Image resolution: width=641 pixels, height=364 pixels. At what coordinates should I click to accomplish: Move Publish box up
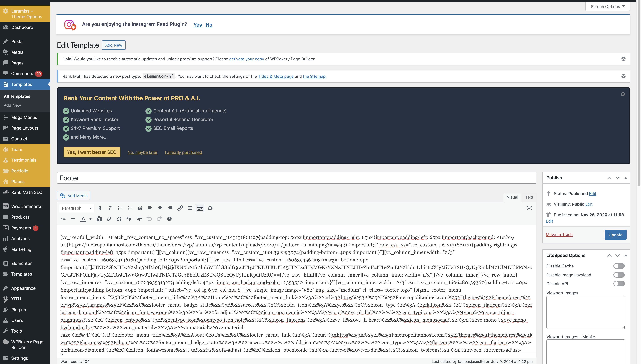pos(609,178)
